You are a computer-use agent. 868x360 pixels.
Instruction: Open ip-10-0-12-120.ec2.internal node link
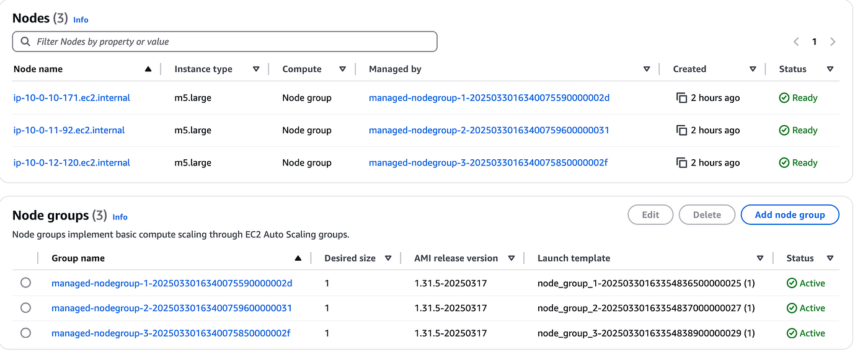click(x=72, y=162)
